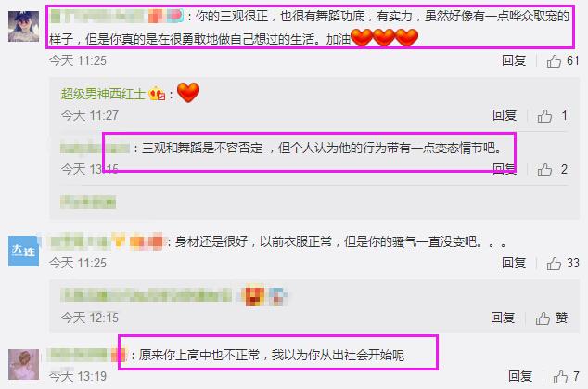Click 回复 on the 12:15 reply
The image size is (588, 389).
(x=503, y=318)
